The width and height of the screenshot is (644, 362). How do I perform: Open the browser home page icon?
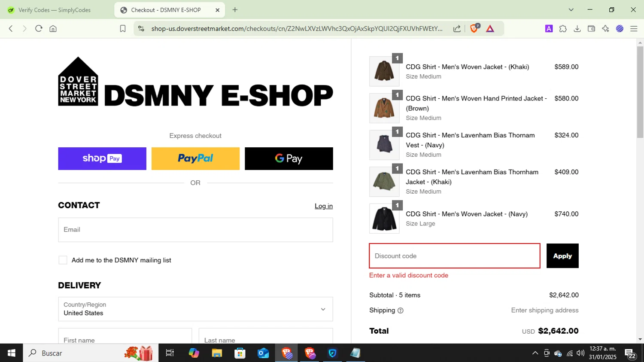[x=53, y=29]
